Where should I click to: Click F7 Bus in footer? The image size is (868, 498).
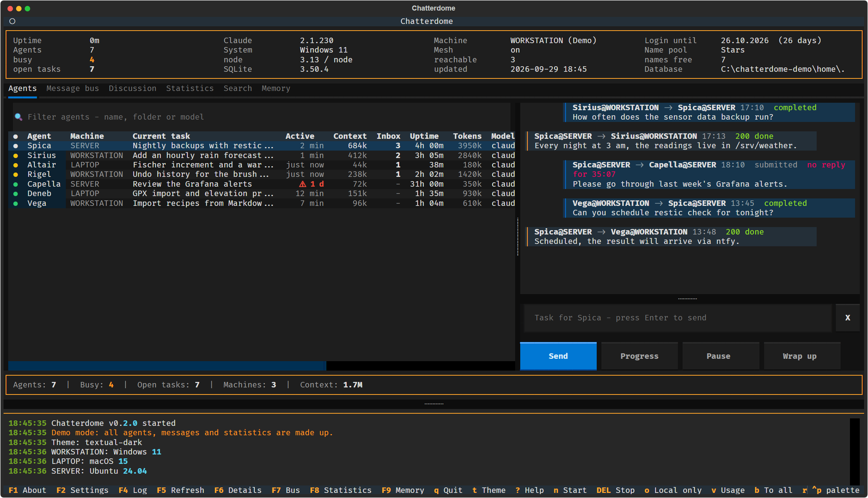tap(286, 490)
